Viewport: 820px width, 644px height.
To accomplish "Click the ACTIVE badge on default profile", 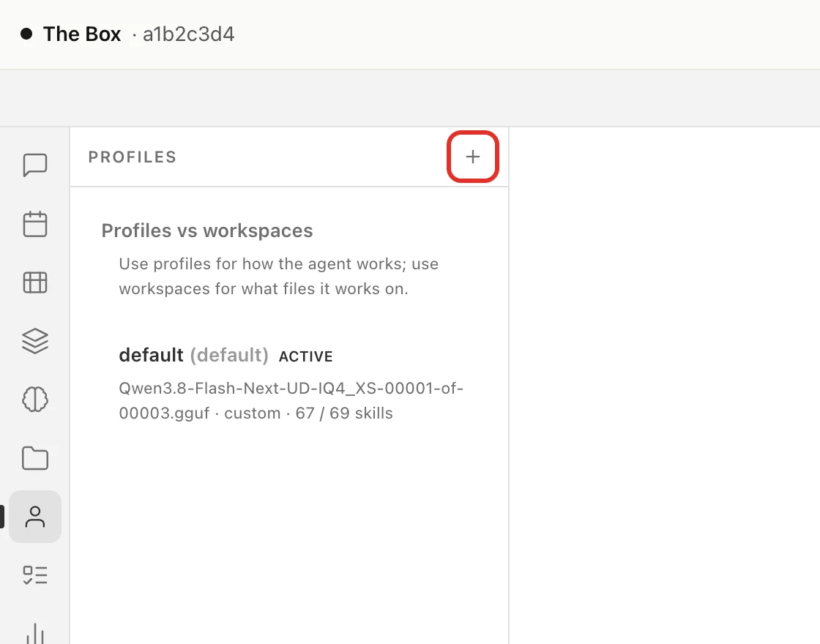I will pyautogui.click(x=306, y=356).
